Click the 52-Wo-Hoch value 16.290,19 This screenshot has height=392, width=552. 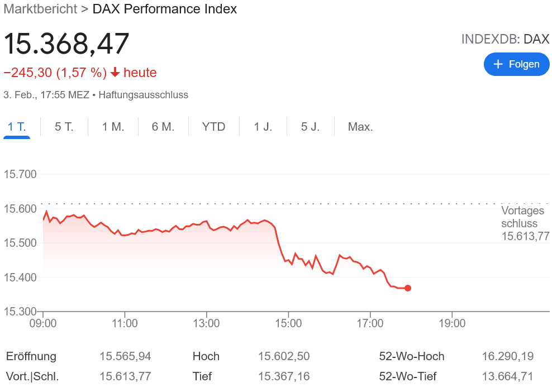(x=507, y=356)
